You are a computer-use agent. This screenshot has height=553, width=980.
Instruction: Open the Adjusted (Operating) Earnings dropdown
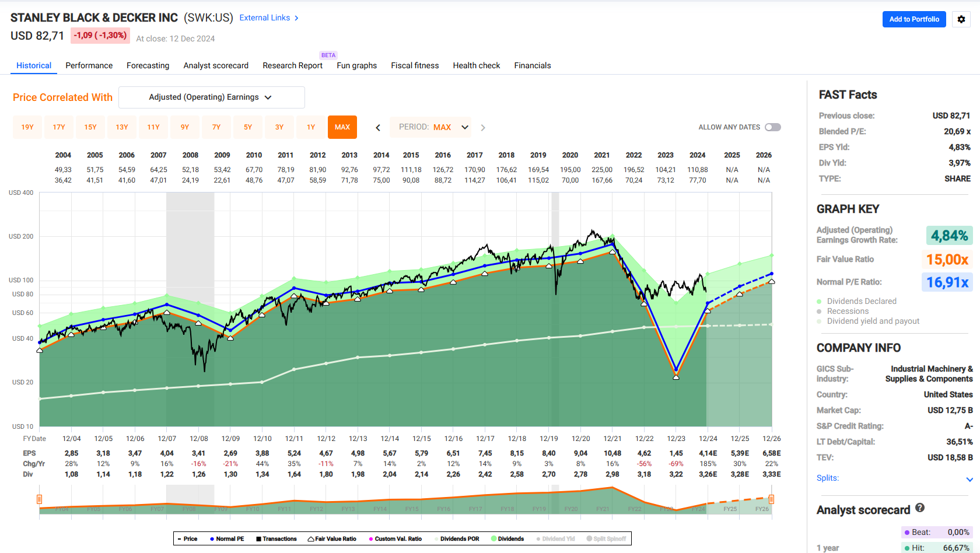coord(211,97)
